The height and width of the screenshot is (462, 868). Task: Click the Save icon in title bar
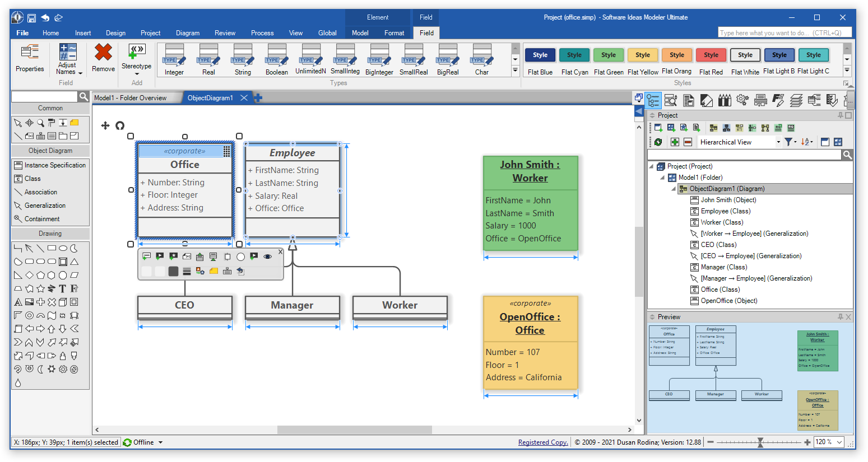(32, 18)
